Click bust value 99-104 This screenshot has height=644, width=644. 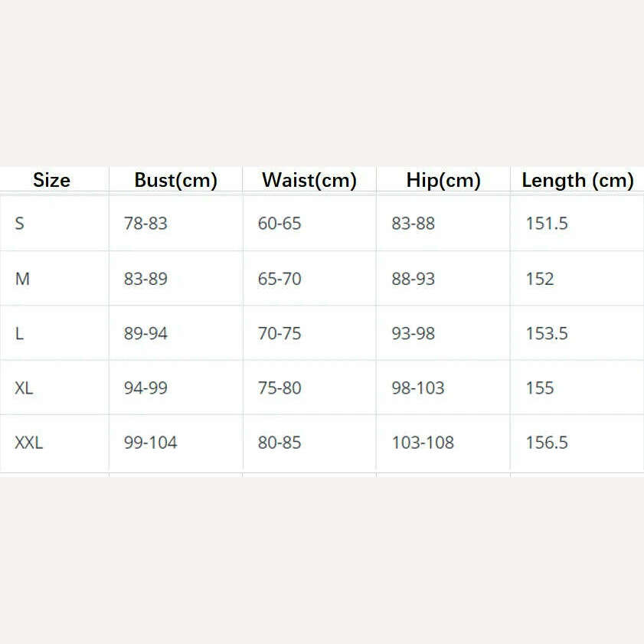point(150,442)
